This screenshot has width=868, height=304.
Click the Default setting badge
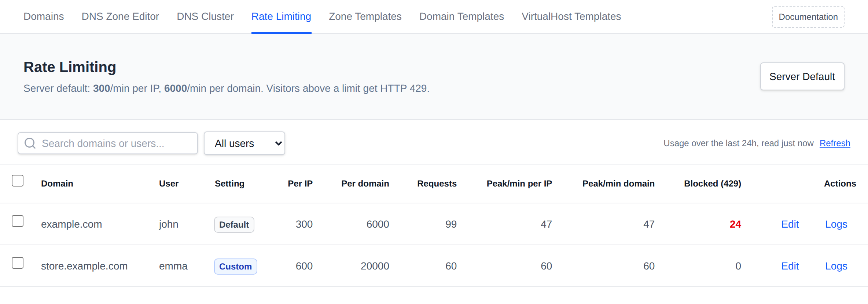pyautogui.click(x=234, y=225)
